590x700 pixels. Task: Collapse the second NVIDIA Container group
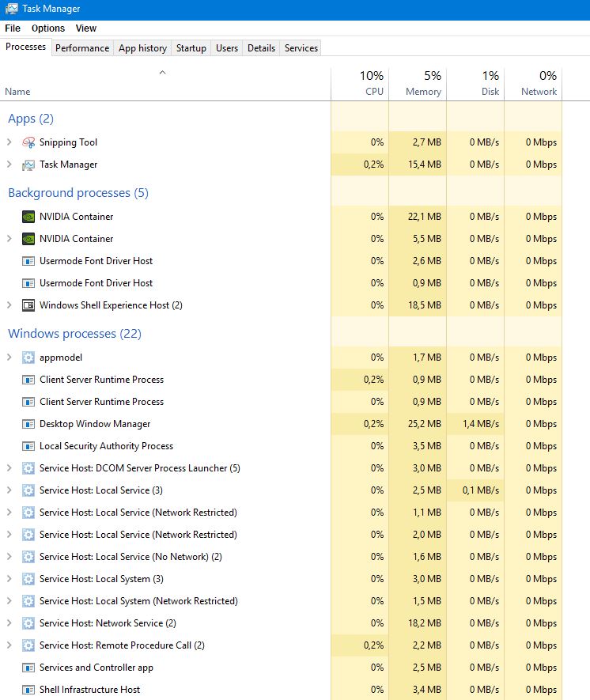click(9, 239)
